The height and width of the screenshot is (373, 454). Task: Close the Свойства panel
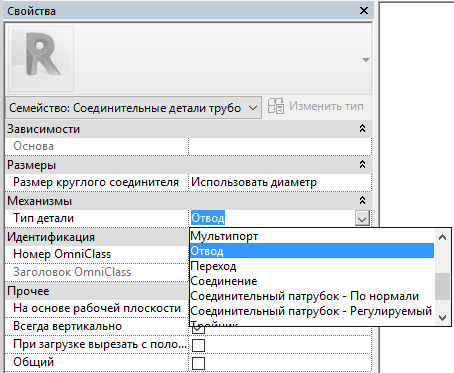pos(364,11)
